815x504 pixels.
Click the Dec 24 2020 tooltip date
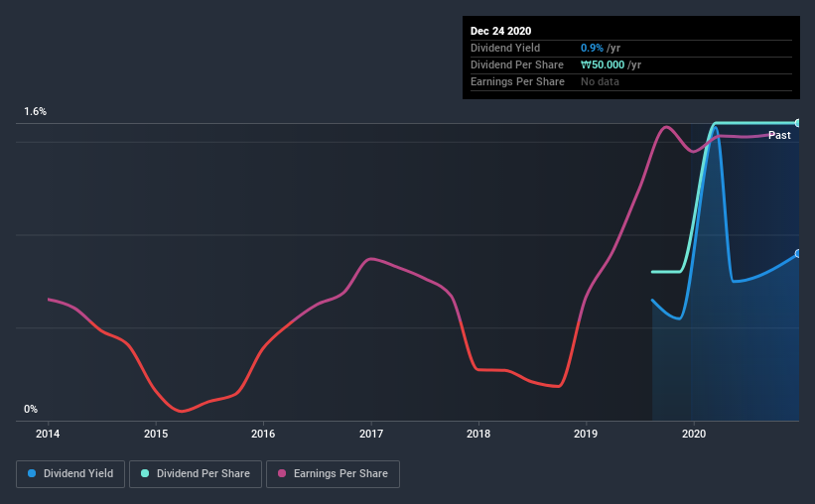(500, 31)
